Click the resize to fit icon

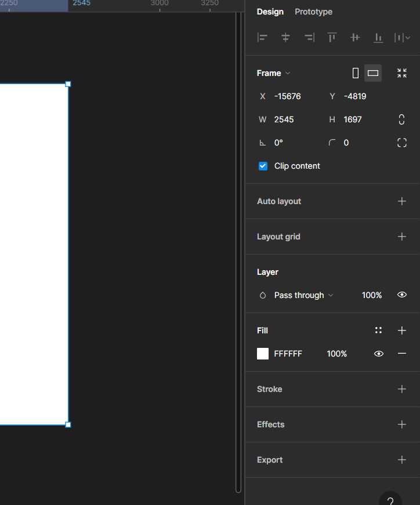coord(401,73)
